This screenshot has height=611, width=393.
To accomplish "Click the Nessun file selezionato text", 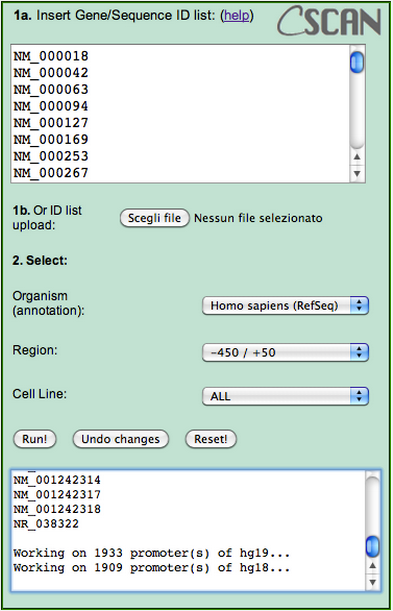I will 258,218.
